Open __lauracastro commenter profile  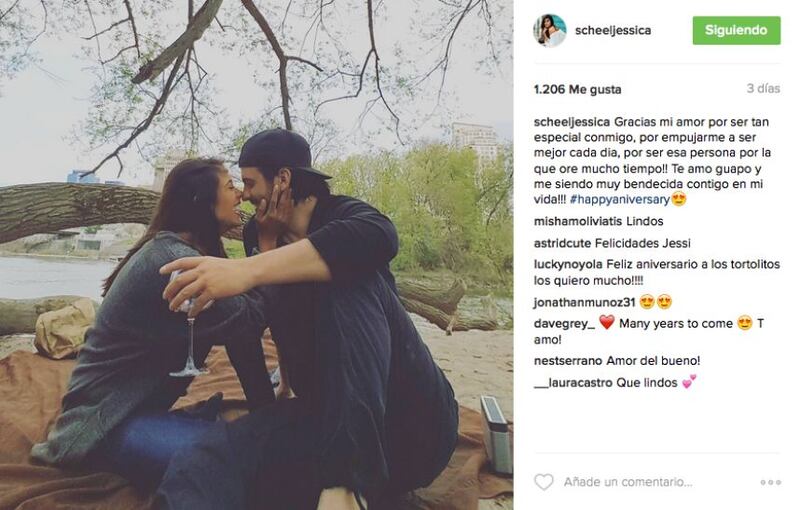click(573, 383)
